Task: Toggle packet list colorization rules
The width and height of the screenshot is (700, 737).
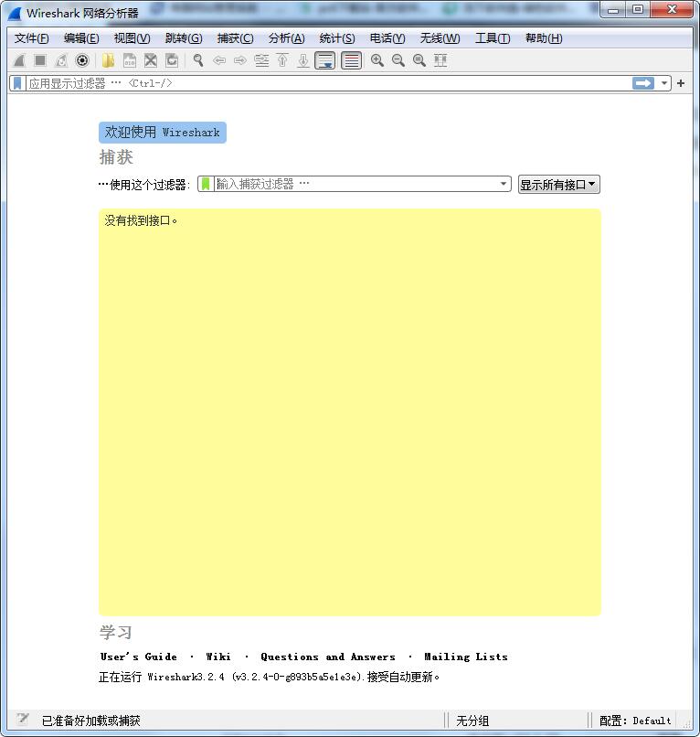Action: [352, 60]
